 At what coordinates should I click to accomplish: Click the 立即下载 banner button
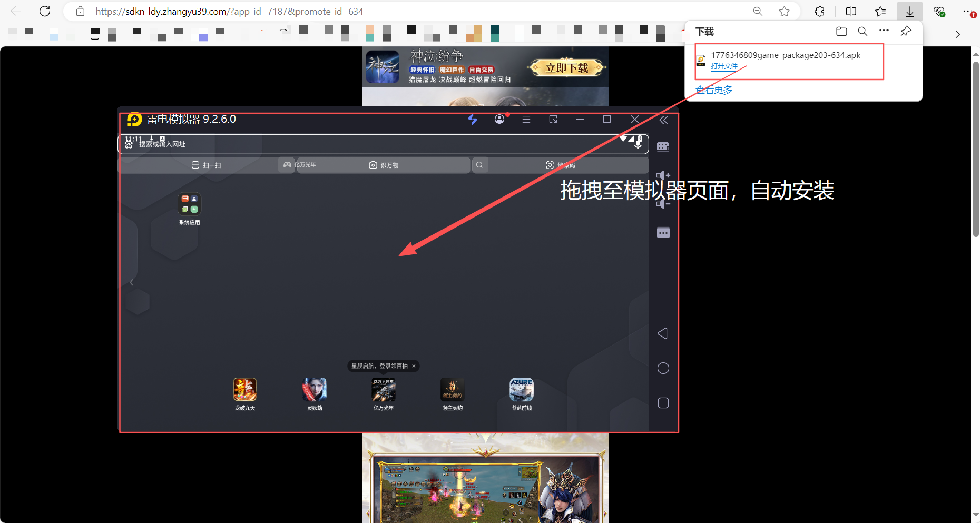click(x=567, y=67)
